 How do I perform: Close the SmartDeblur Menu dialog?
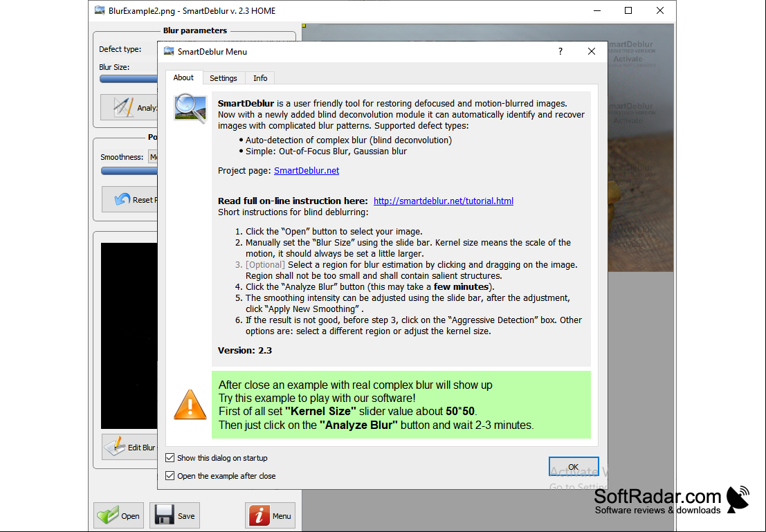[592, 51]
